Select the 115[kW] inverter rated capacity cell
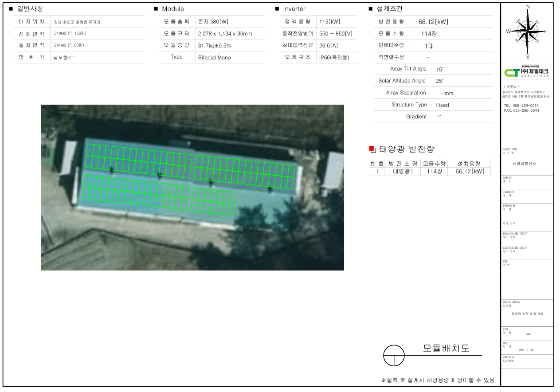Image resolution: width=560 pixels, height=392 pixels. pos(329,22)
